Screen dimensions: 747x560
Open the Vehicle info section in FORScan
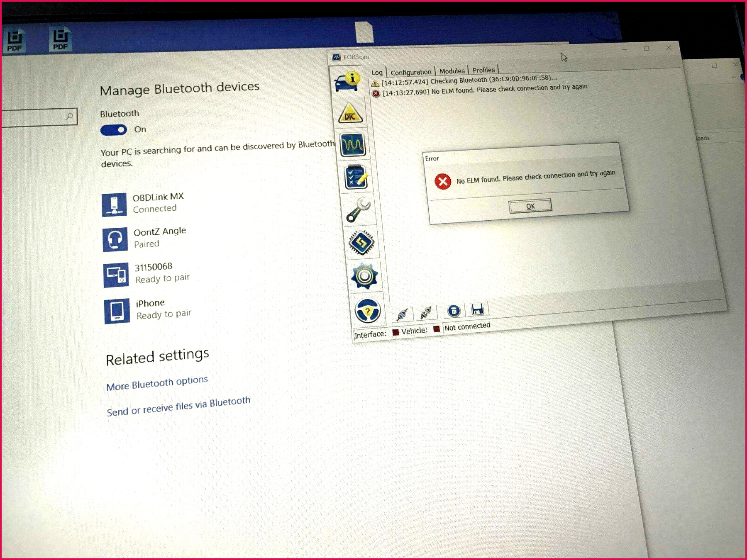coord(347,81)
